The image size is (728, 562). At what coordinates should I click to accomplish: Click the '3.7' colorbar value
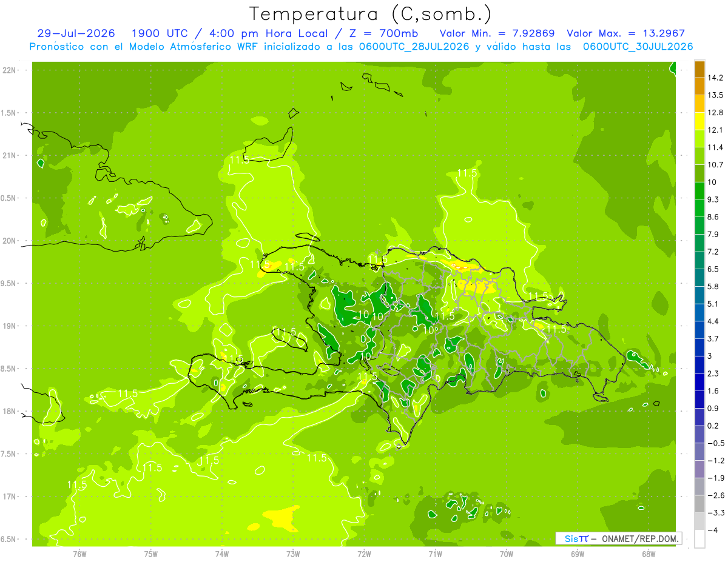(x=713, y=338)
